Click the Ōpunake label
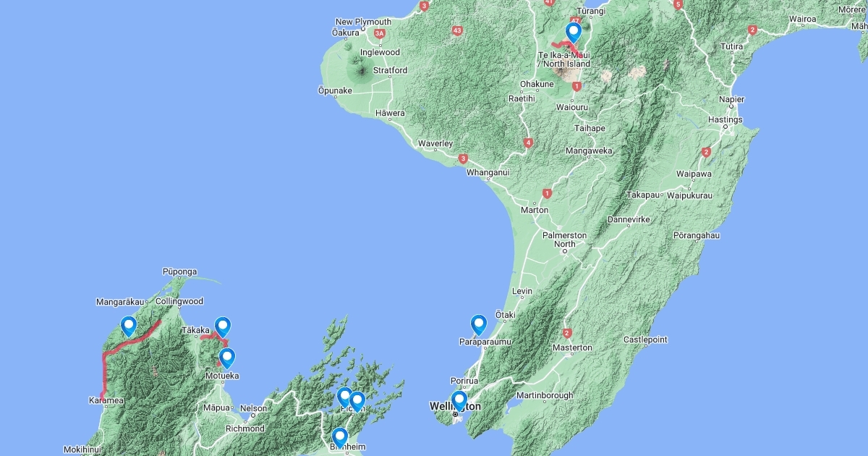 (x=335, y=91)
